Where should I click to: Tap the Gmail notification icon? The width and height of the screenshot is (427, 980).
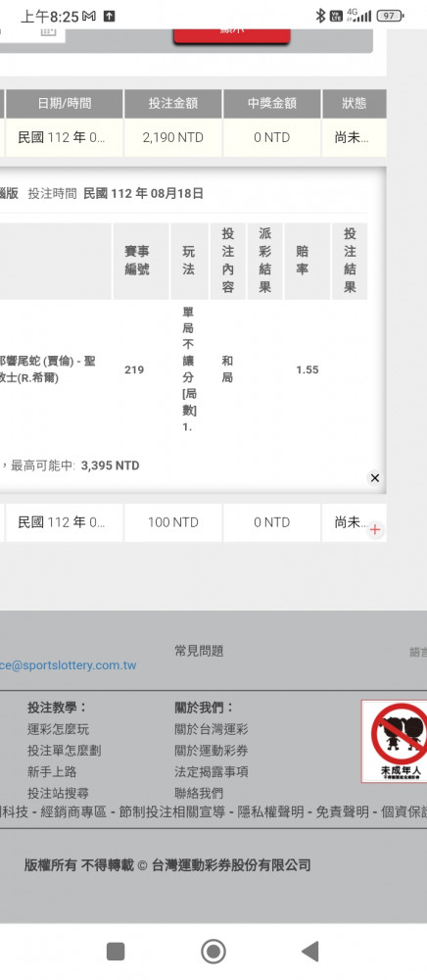coord(89,17)
